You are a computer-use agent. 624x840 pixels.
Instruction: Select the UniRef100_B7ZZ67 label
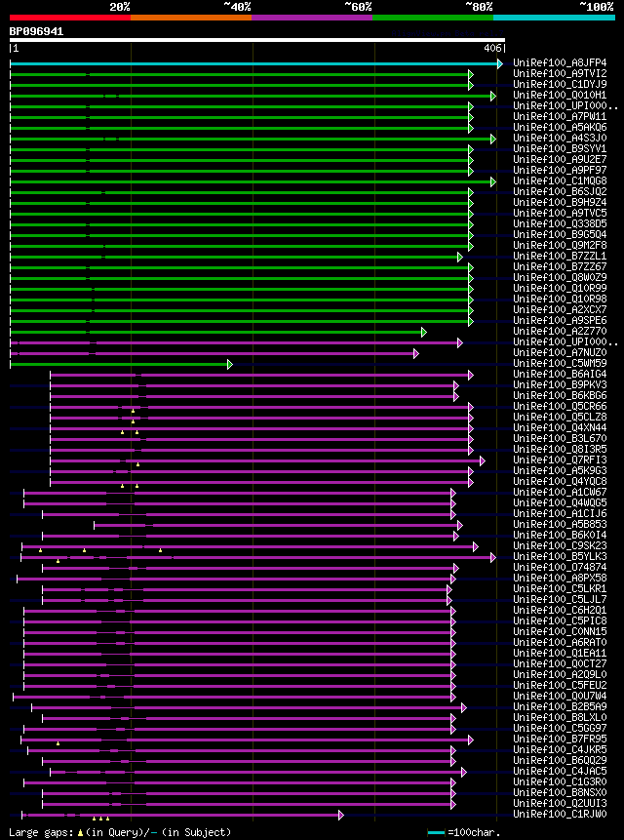560,266
